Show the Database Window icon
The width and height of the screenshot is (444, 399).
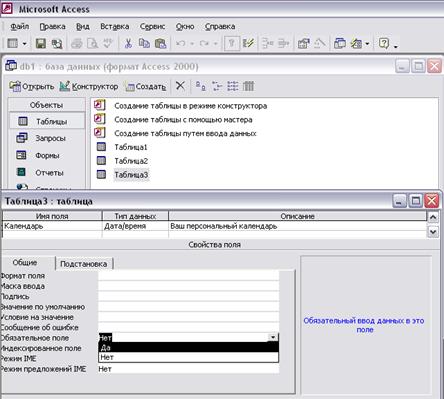tap(340, 43)
